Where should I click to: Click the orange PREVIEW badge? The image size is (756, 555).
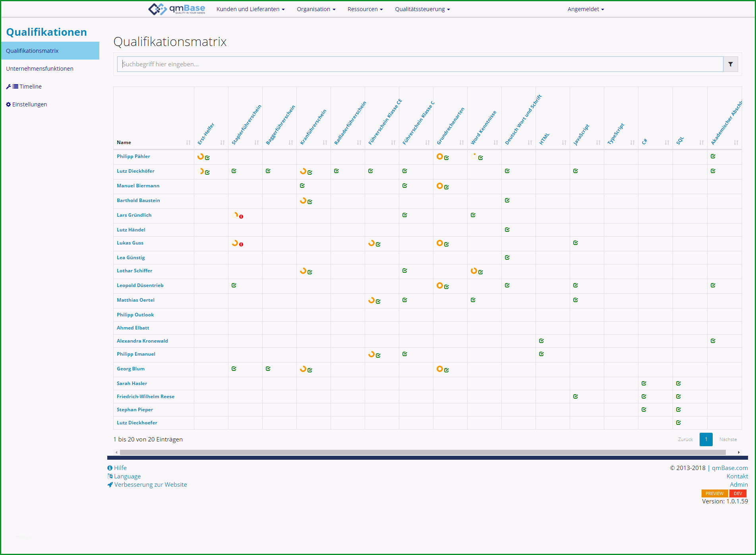tap(715, 493)
